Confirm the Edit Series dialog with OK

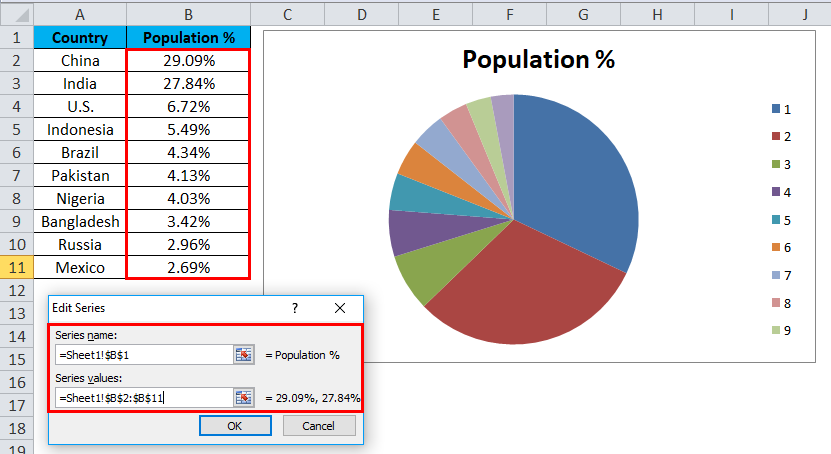[235, 426]
